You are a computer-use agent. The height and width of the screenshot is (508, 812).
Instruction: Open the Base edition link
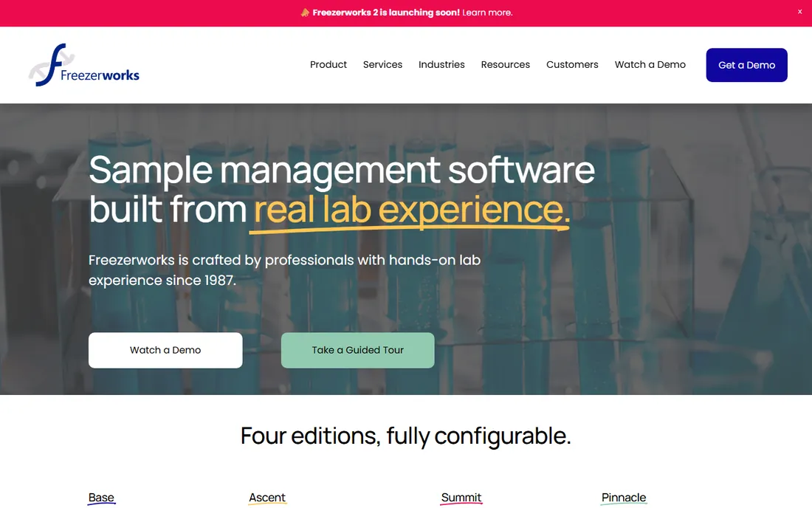pyautogui.click(x=102, y=498)
